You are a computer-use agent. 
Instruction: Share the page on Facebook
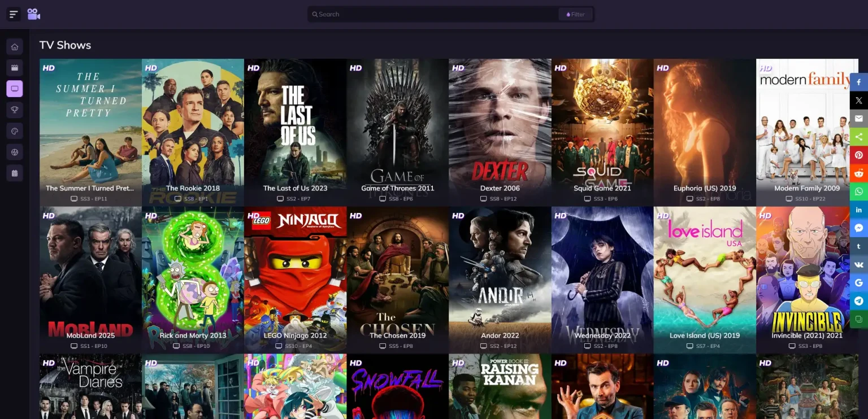pyautogui.click(x=859, y=82)
